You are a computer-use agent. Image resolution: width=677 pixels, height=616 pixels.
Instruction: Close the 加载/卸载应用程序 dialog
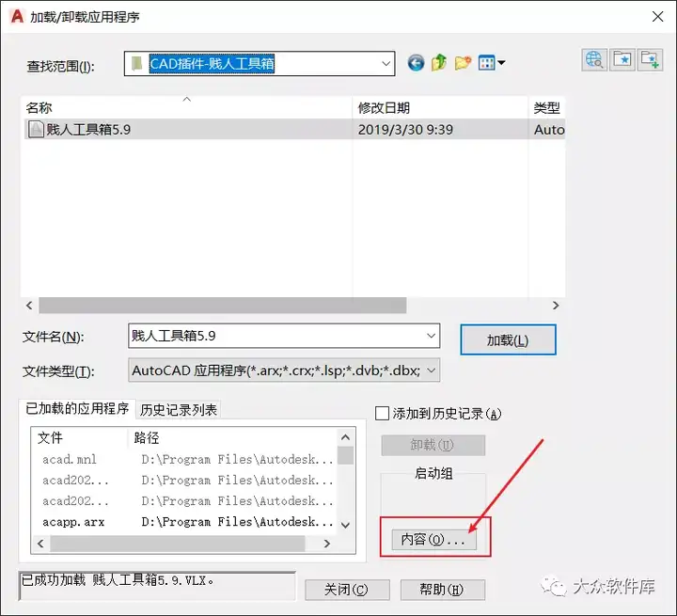657,16
